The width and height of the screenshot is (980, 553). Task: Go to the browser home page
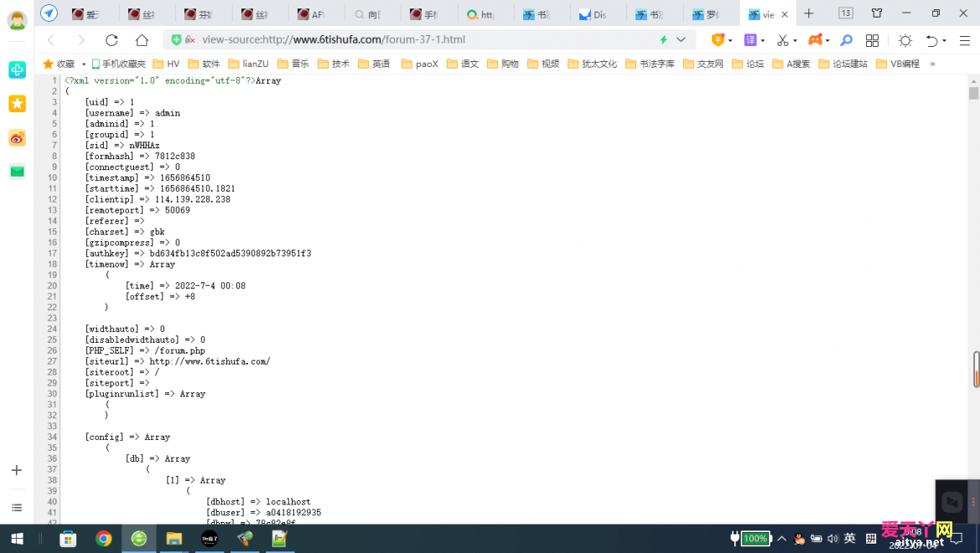142,40
